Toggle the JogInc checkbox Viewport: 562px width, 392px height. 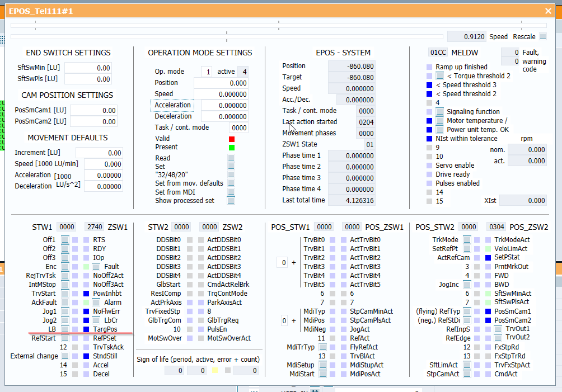(x=467, y=284)
